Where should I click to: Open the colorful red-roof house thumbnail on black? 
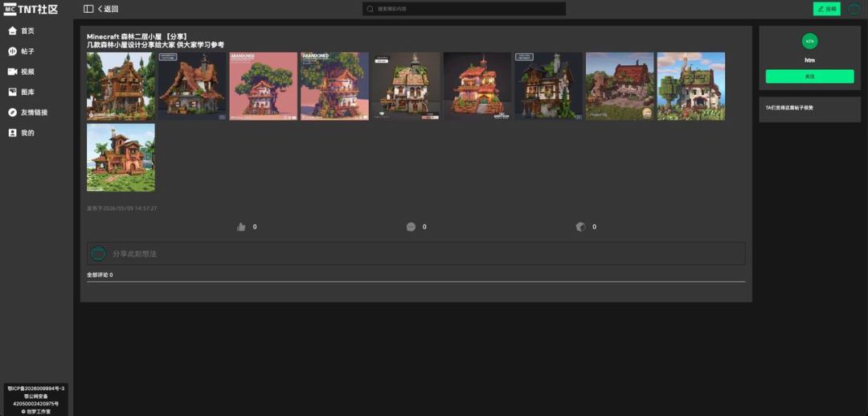click(477, 86)
